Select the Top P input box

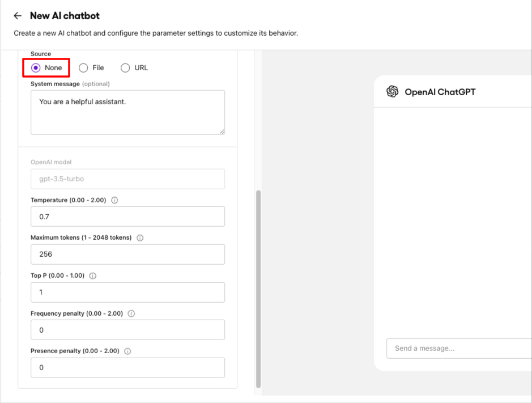click(127, 292)
